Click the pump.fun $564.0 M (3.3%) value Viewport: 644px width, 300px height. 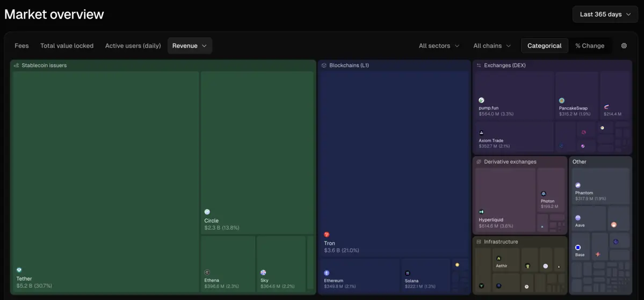[x=496, y=114]
